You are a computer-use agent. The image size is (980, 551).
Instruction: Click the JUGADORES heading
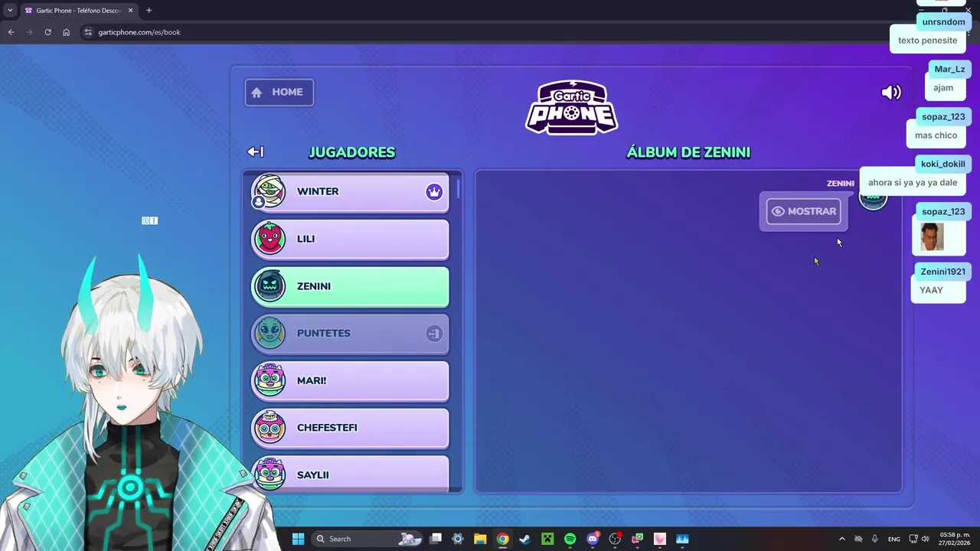pyautogui.click(x=352, y=152)
